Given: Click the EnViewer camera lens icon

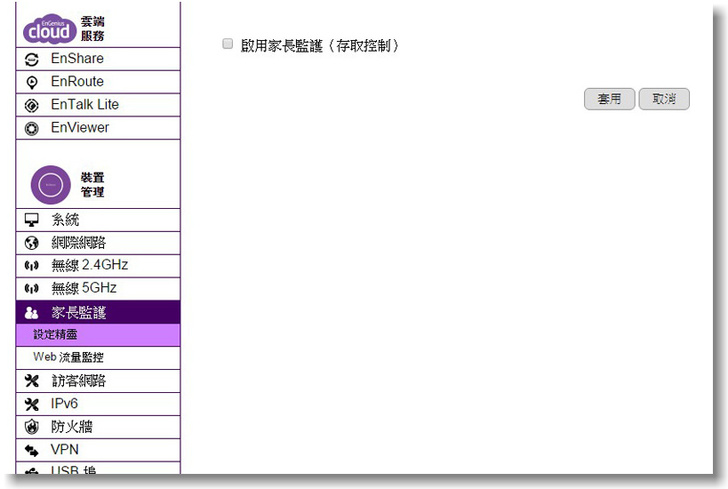Looking at the screenshot, I should tap(32, 128).
